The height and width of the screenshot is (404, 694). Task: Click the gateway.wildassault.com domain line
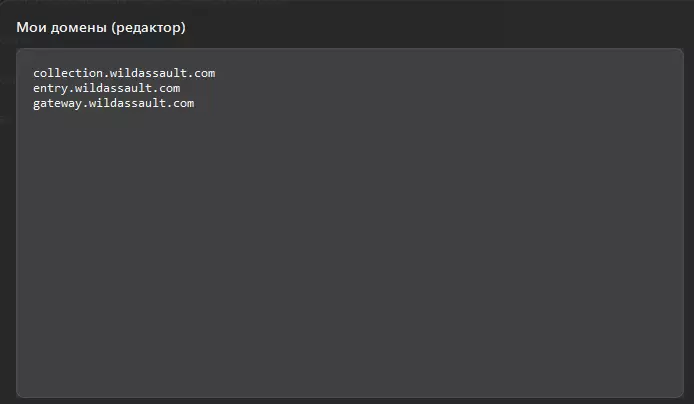[x=113, y=103]
